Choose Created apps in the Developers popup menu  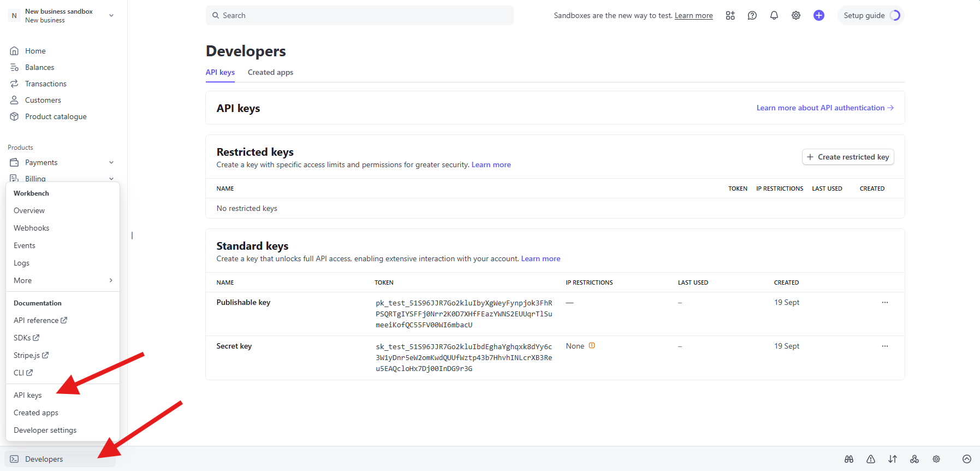click(x=36, y=413)
